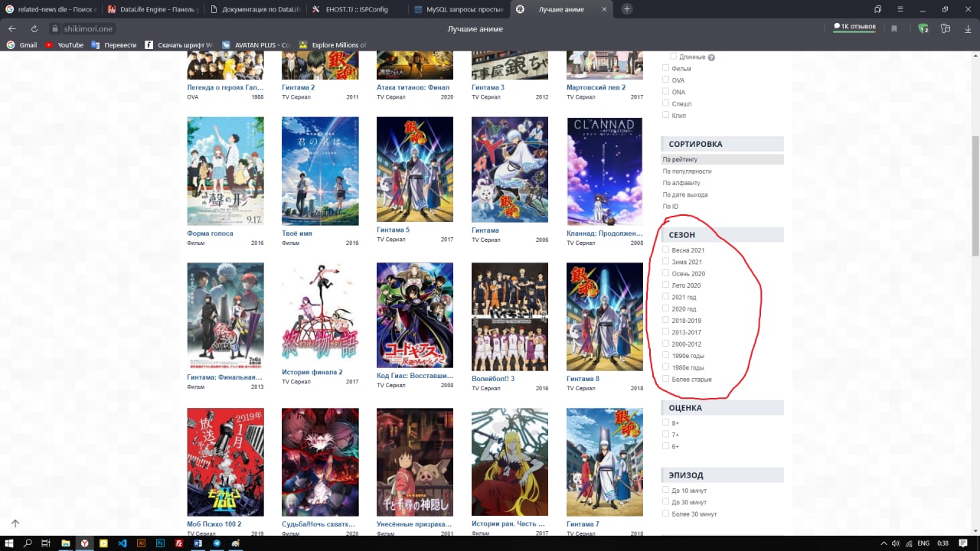Open Telegram from the taskbar
Screen dimensions: 980x551
tap(216, 543)
